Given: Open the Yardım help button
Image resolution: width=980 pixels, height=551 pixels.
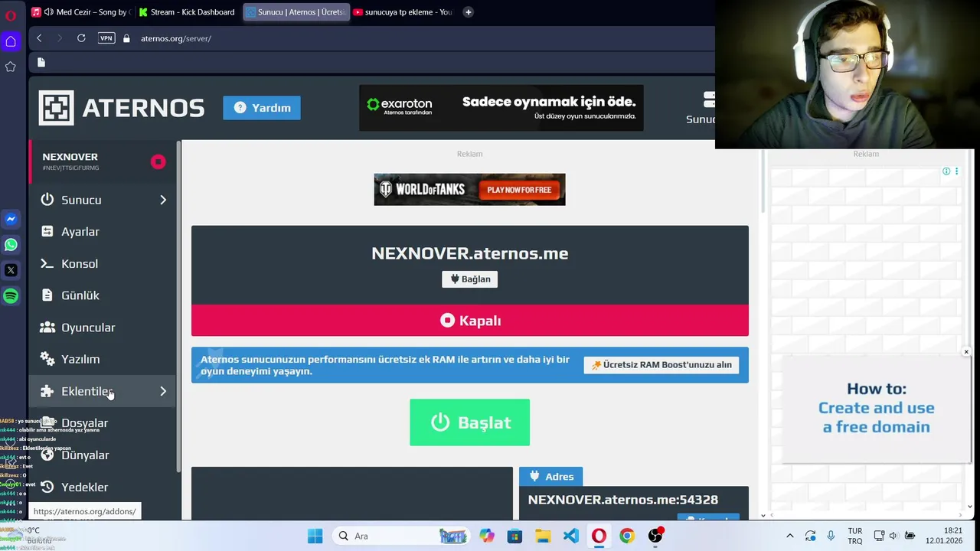Looking at the screenshot, I should pyautogui.click(x=262, y=108).
